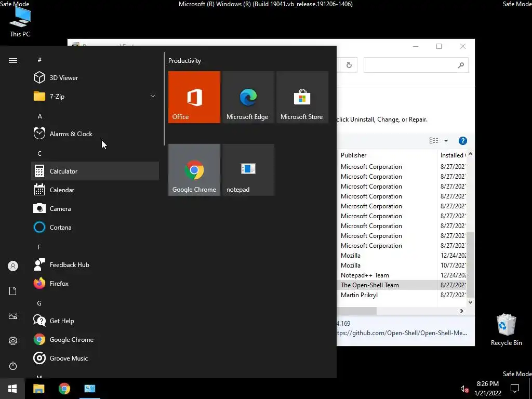
Task: Click the Productivity group title
Action: coord(184,61)
